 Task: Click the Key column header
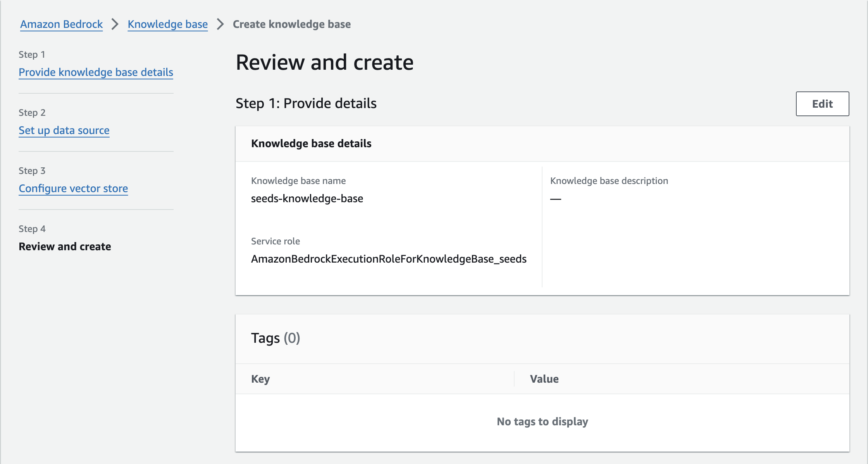(260, 379)
